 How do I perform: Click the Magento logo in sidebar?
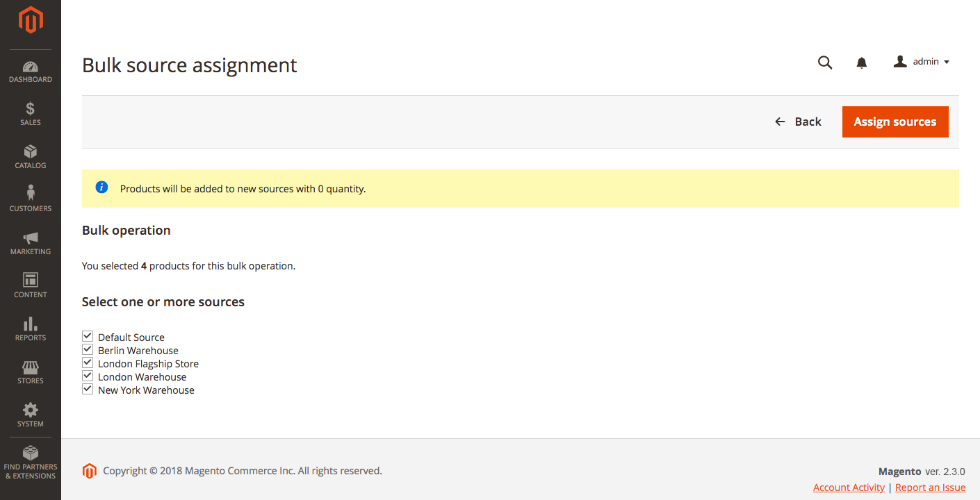pos(31,20)
